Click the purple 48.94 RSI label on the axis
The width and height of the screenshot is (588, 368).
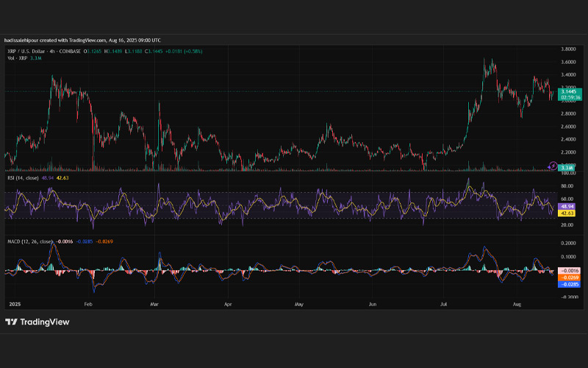point(567,207)
